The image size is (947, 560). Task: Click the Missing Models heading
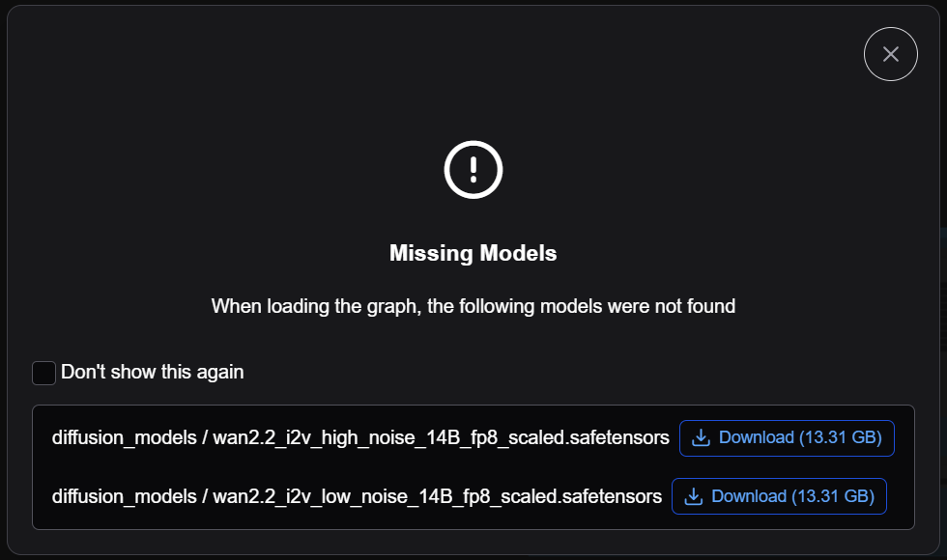point(473,253)
